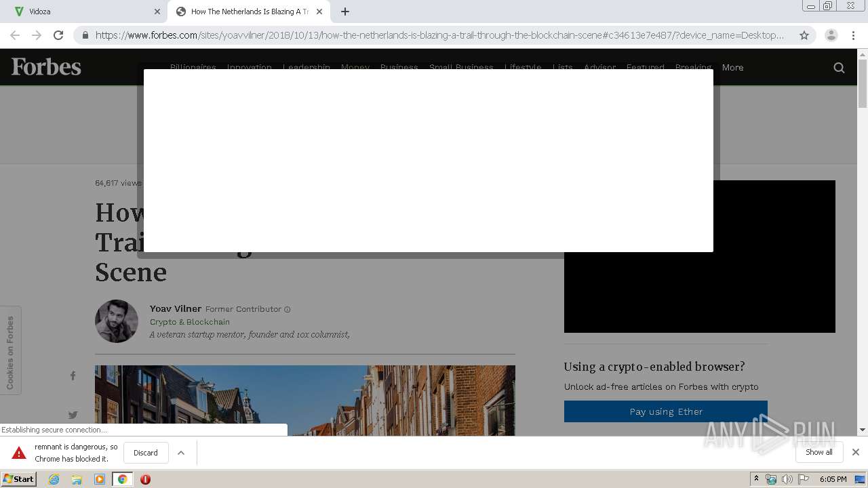Open the Chrome profile avatar

(x=831, y=35)
